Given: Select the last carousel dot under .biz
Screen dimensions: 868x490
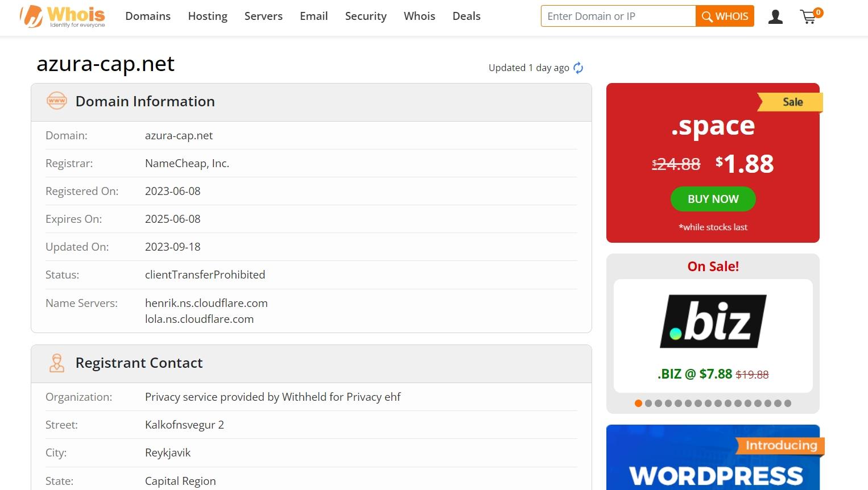Looking at the screenshot, I should (788, 404).
